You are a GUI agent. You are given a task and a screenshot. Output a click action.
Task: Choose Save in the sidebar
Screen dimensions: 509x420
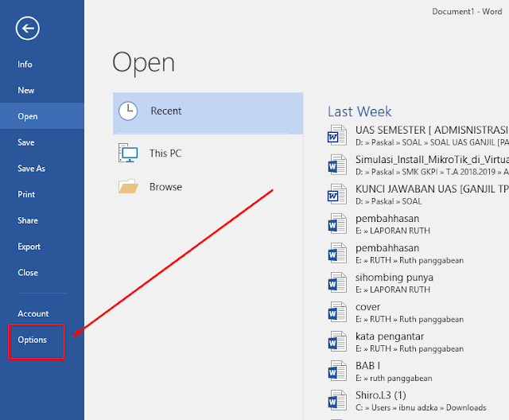pos(26,142)
